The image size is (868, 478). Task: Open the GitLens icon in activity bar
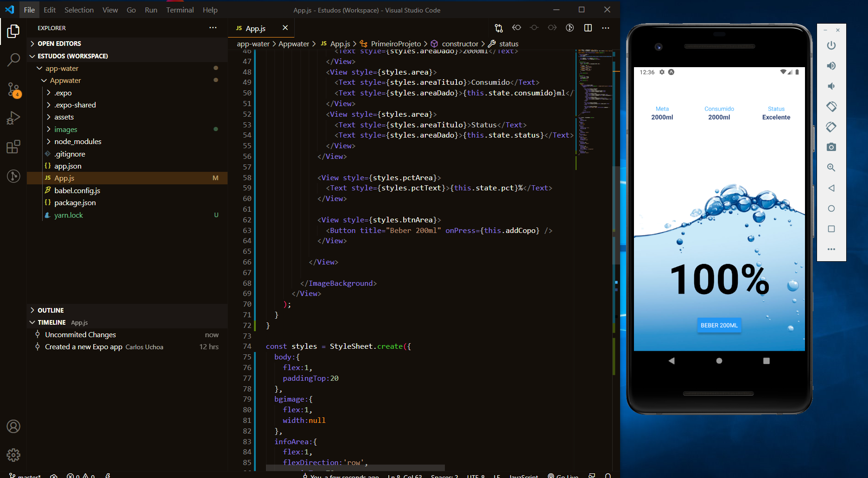13,176
